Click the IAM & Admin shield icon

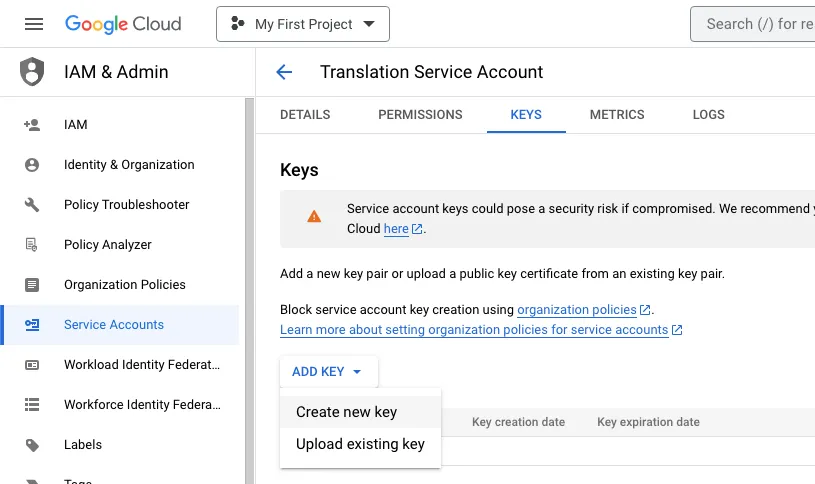32,72
